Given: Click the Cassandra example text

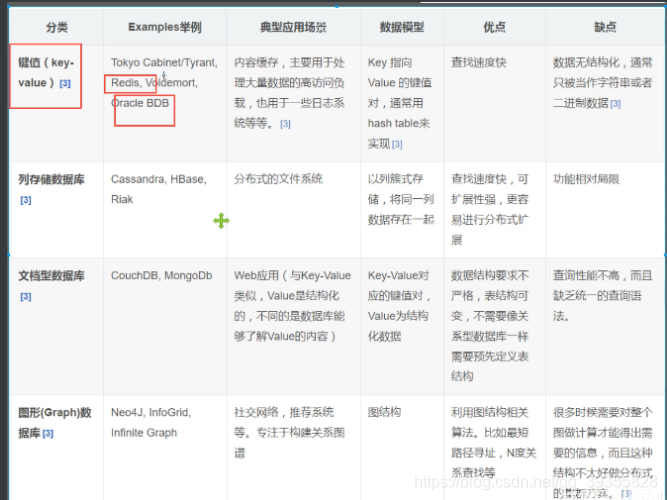Looking at the screenshot, I should pyautogui.click(x=138, y=179).
